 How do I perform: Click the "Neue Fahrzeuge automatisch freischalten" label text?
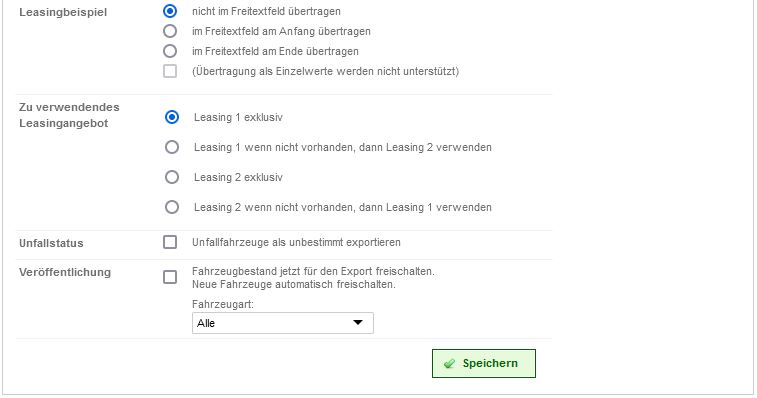[294, 284]
